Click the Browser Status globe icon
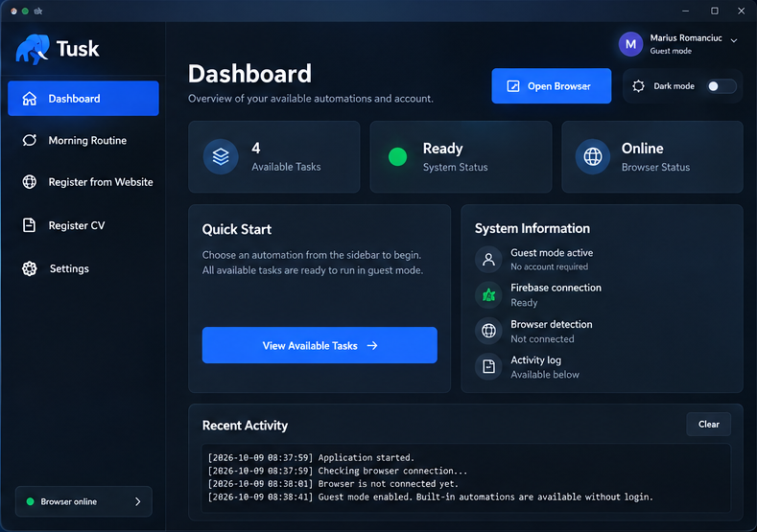Screen dimensions: 757x532 point(593,157)
